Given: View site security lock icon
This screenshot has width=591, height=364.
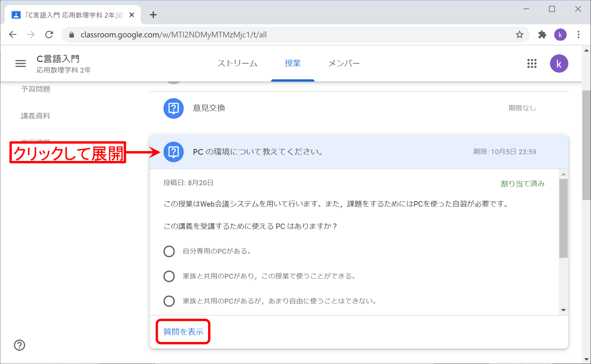Looking at the screenshot, I should tap(71, 35).
